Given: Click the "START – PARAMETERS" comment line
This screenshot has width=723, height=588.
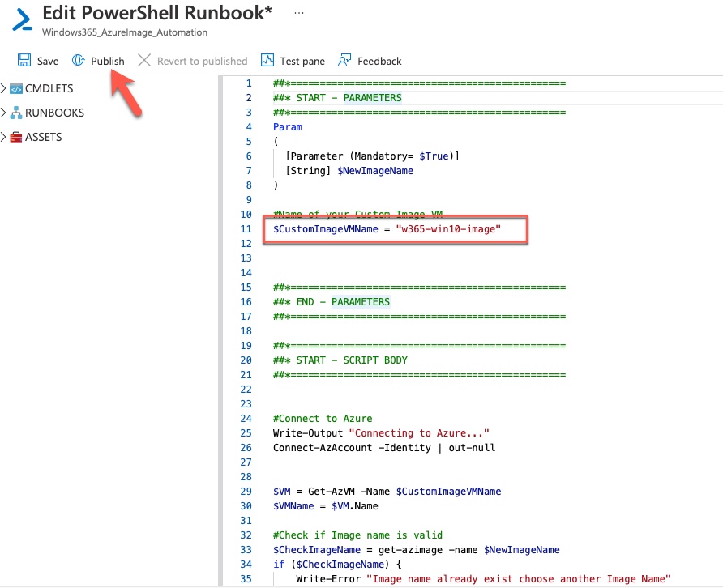Looking at the screenshot, I should click(x=337, y=98).
